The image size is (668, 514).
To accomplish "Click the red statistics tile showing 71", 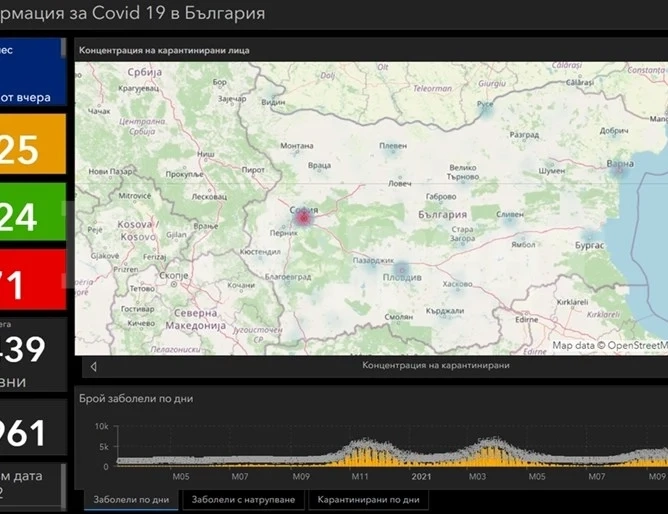I will coord(33,279).
